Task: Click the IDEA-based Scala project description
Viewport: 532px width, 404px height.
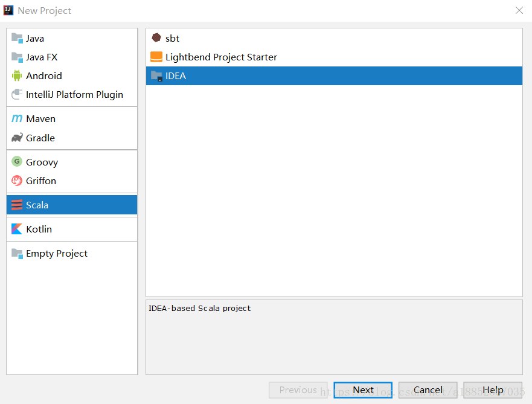Action: pos(199,308)
